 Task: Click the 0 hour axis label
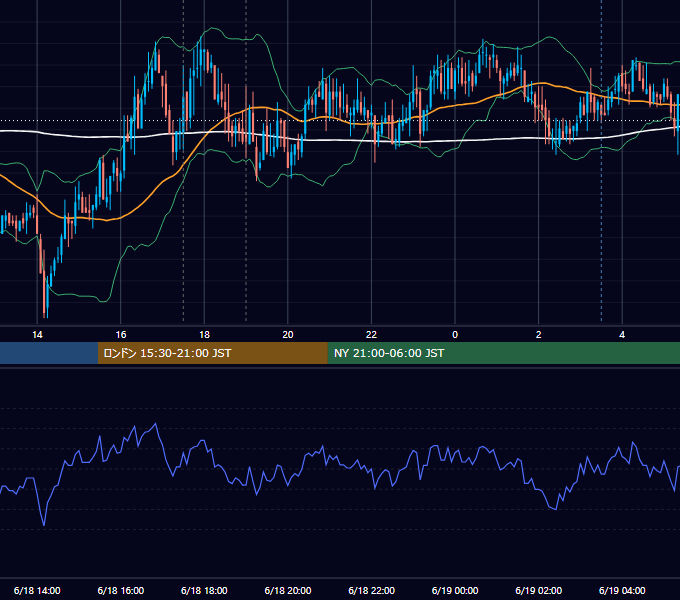point(455,335)
